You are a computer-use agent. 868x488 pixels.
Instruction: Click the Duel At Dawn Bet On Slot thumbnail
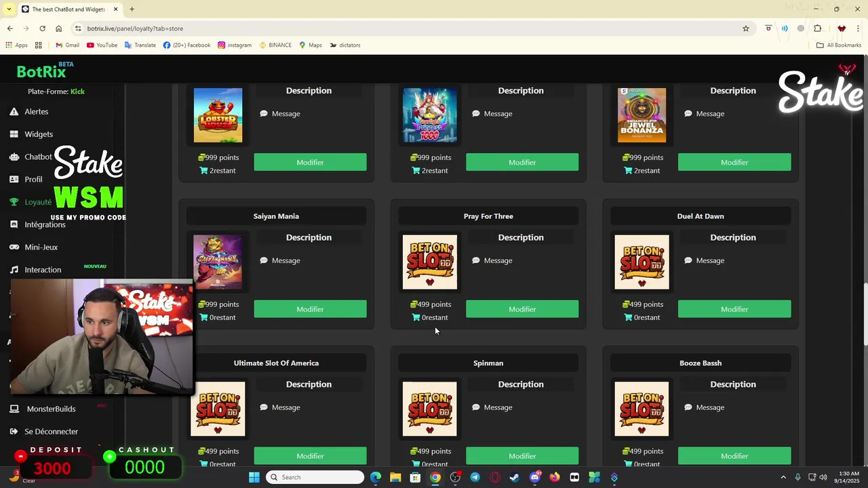tap(642, 262)
